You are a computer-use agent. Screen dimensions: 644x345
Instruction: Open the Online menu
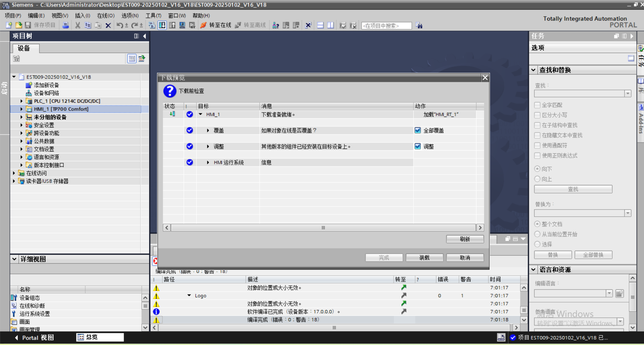[x=105, y=15]
